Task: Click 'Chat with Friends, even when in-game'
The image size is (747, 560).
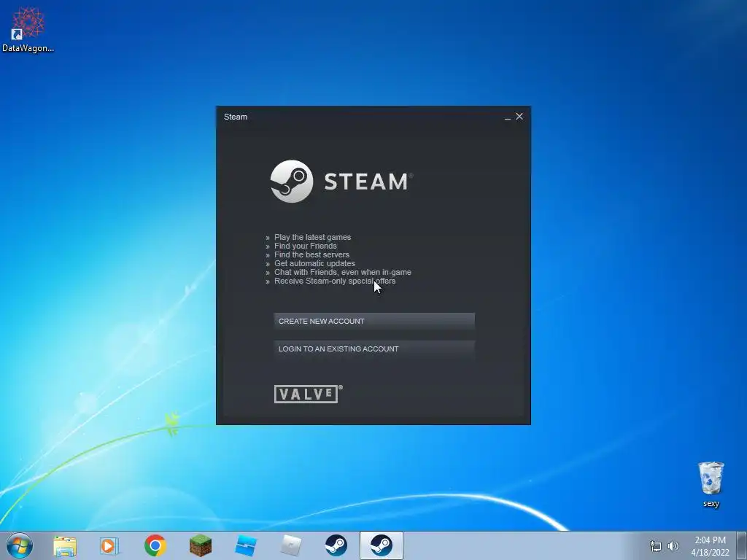Action: (343, 273)
